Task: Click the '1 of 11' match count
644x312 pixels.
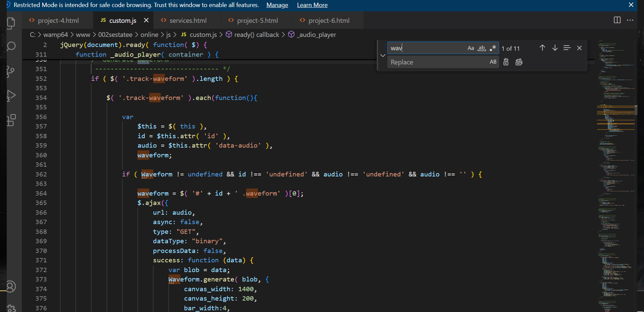Action: (511, 48)
